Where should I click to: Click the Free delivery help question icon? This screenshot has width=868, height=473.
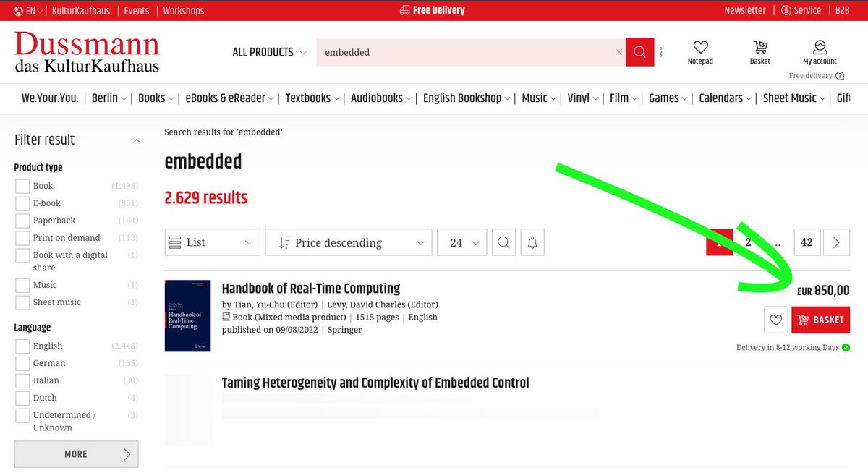point(840,76)
